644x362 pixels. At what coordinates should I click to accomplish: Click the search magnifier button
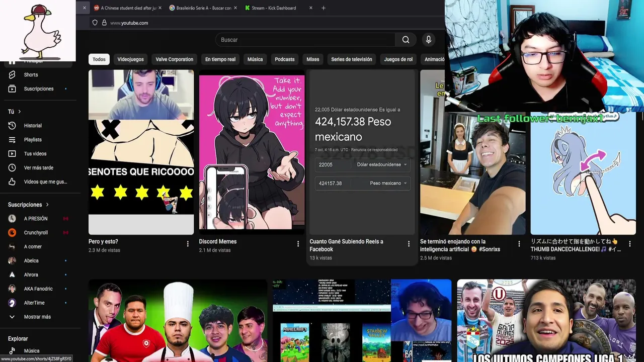click(x=406, y=40)
